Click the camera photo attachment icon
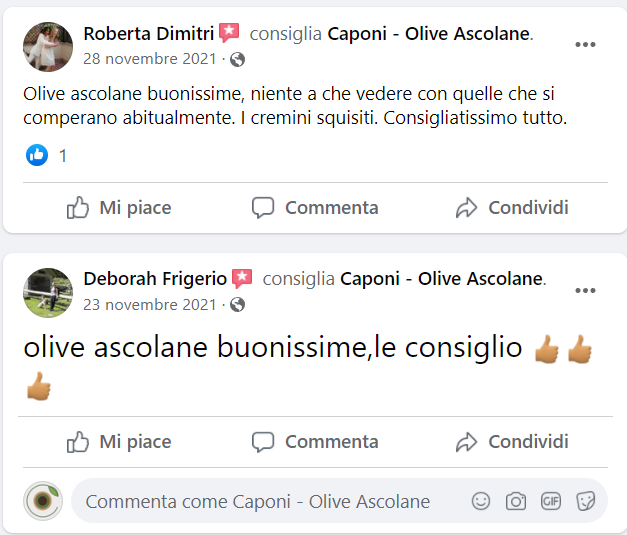 tap(516, 501)
